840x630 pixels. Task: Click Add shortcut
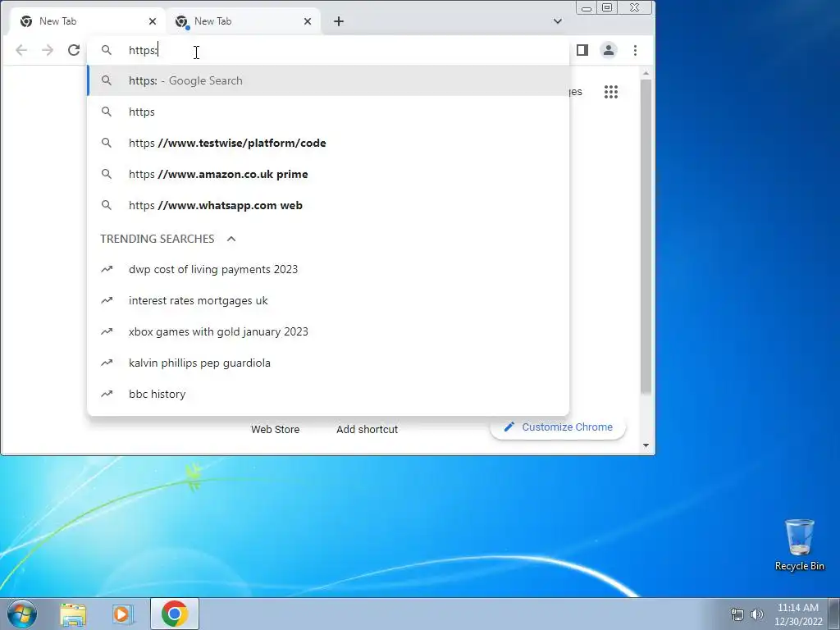coord(367,430)
